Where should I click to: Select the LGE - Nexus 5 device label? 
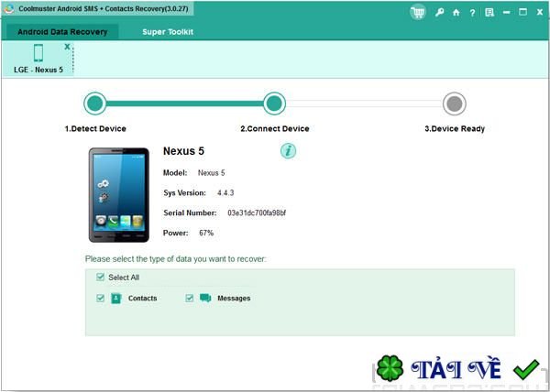(x=38, y=70)
